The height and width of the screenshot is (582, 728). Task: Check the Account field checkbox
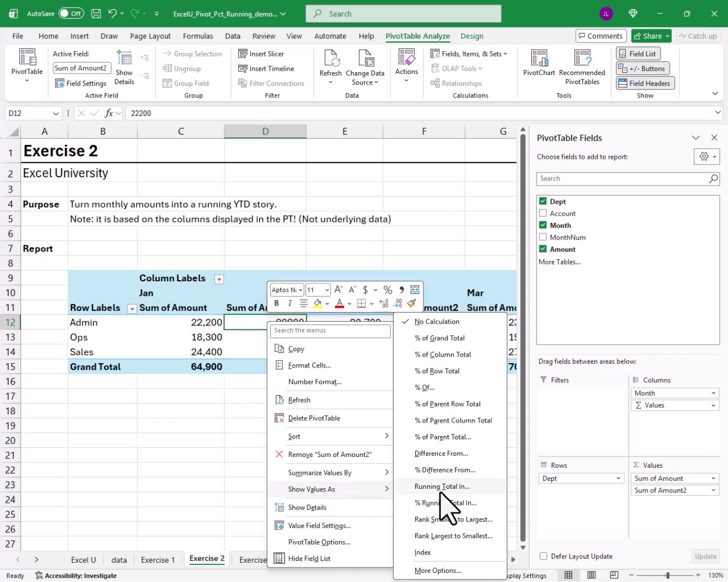tap(543, 213)
